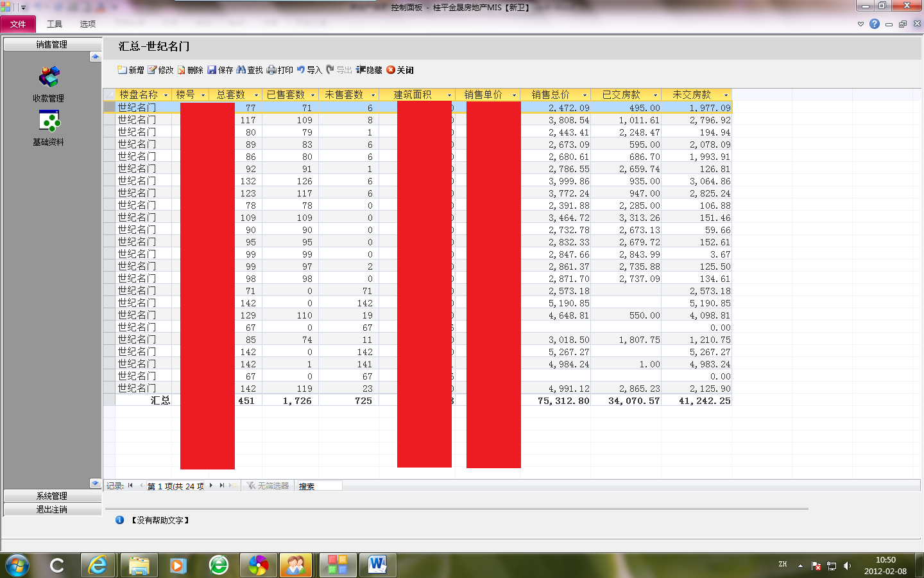This screenshot has height=578, width=924.
Task: Click the 保存 (save) toolbar icon
Action: point(212,70)
